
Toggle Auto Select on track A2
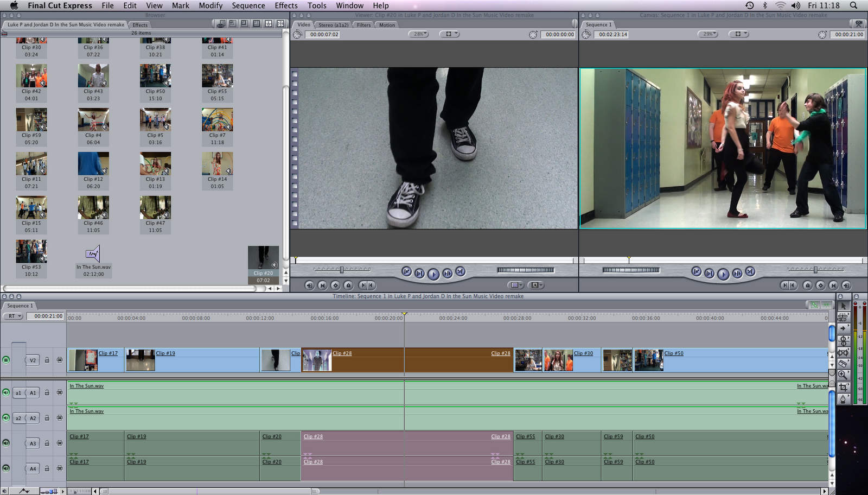click(60, 418)
